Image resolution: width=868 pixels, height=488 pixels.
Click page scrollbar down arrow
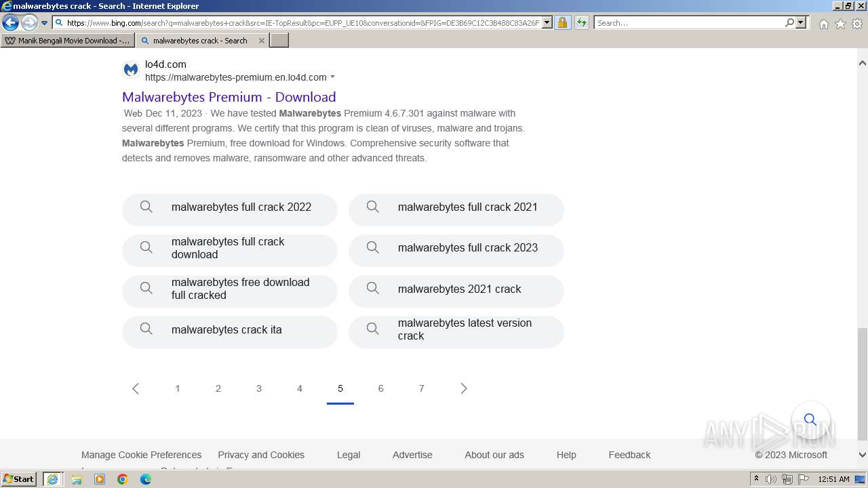(x=862, y=455)
